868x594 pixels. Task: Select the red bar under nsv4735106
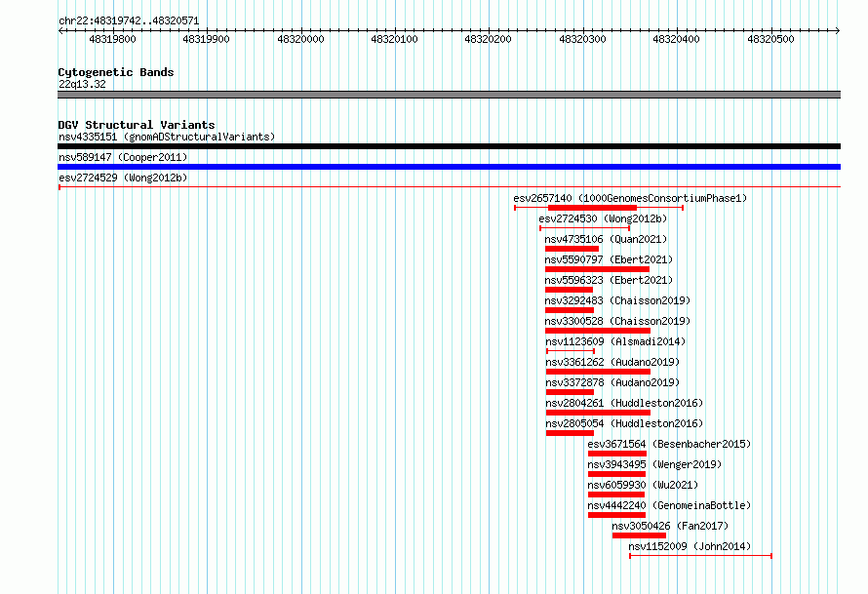(572, 249)
